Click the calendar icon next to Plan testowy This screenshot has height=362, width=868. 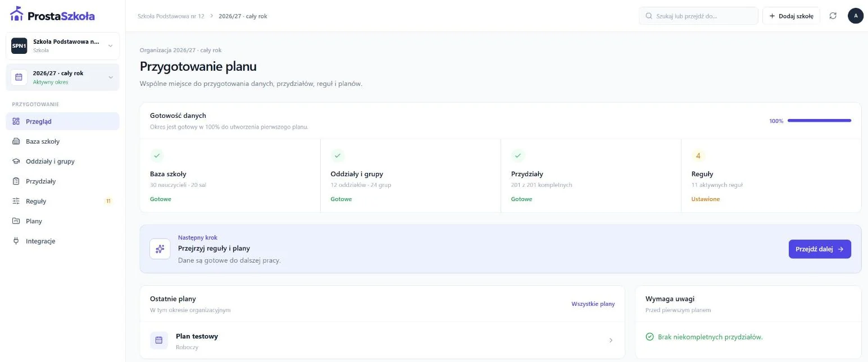[159, 340]
